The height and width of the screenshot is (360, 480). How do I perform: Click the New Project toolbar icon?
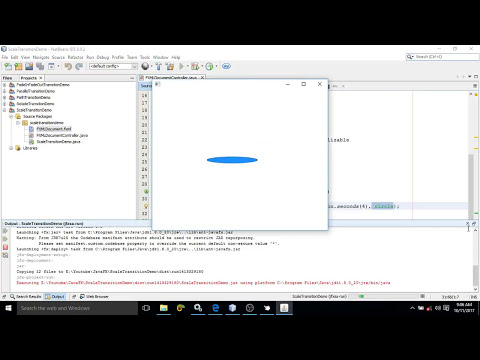[x=18, y=66]
